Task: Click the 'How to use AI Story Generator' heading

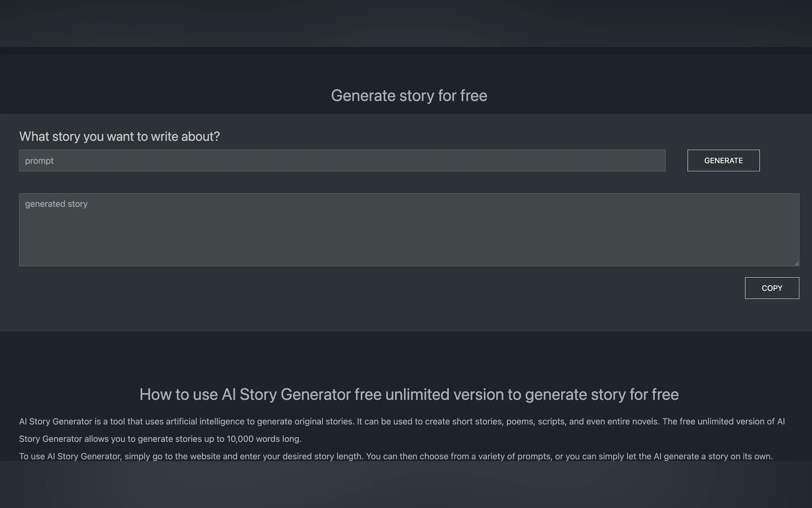Action: pos(409,394)
